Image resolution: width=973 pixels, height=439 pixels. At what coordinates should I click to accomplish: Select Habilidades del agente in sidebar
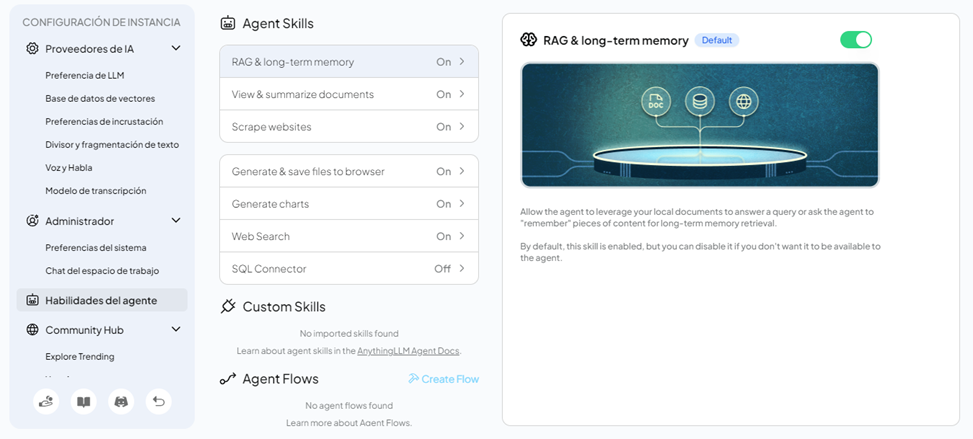pyautogui.click(x=101, y=300)
